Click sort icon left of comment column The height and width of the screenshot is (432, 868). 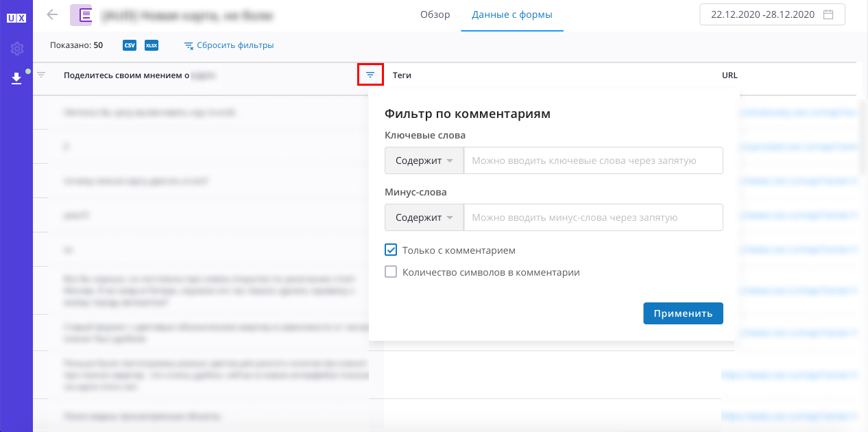pyautogui.click(x=41, y=75)
